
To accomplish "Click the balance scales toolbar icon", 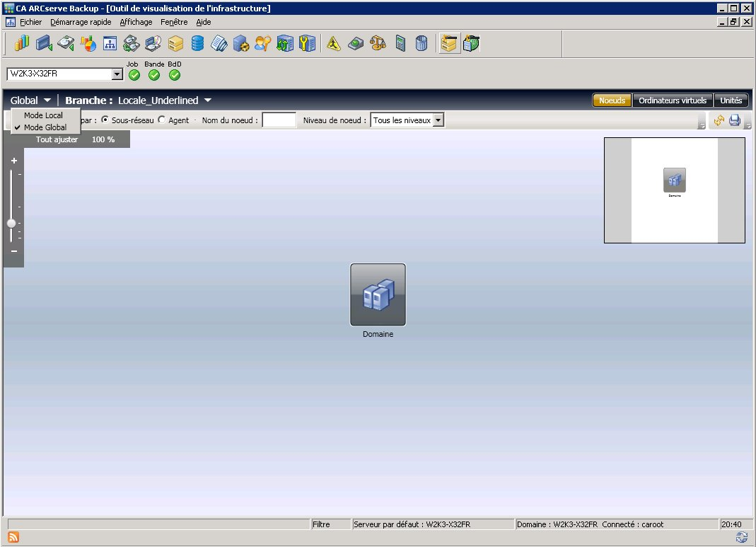I will (378, 44).
